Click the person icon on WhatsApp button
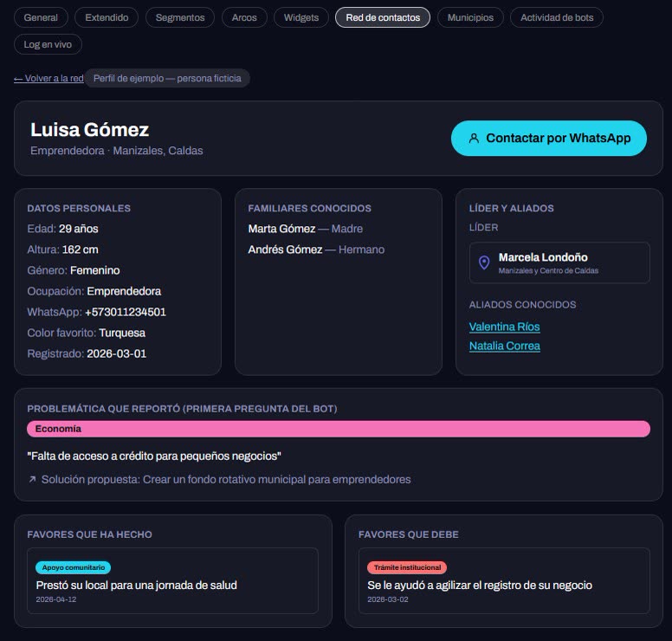Screen dimensions: 672x641 pos(474,138)
